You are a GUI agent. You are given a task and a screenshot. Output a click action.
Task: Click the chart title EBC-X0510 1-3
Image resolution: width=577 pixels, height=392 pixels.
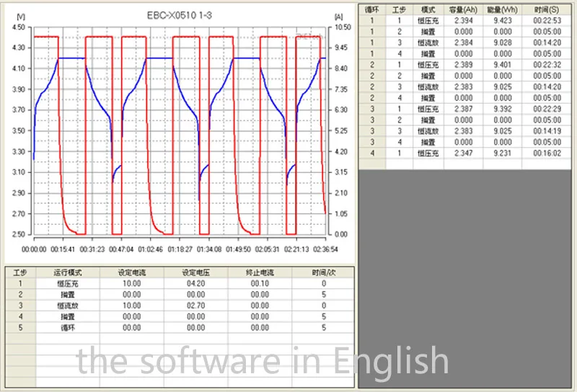click(x=179, y=15)
